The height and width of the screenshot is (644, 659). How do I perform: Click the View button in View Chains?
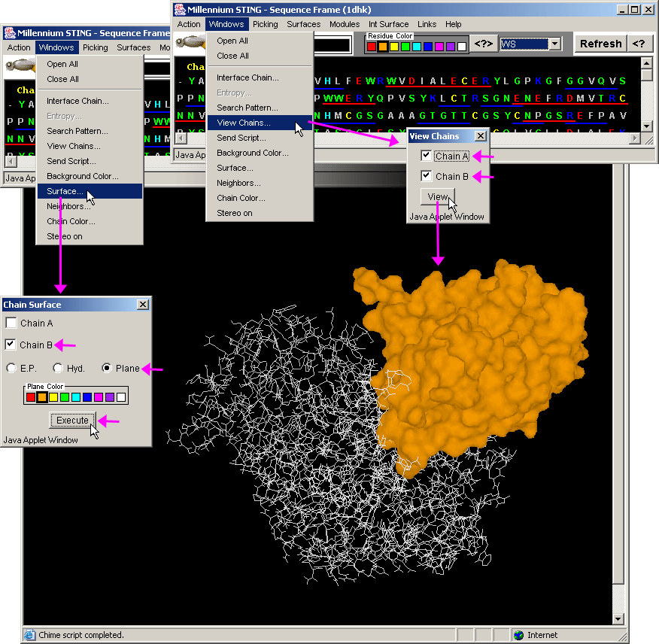click(437, 196)
